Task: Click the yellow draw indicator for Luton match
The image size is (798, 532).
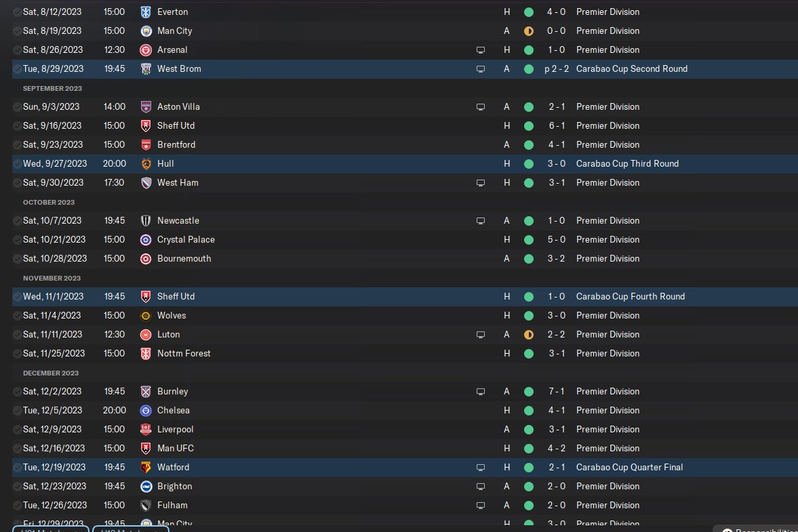Action: pos(529,335)
